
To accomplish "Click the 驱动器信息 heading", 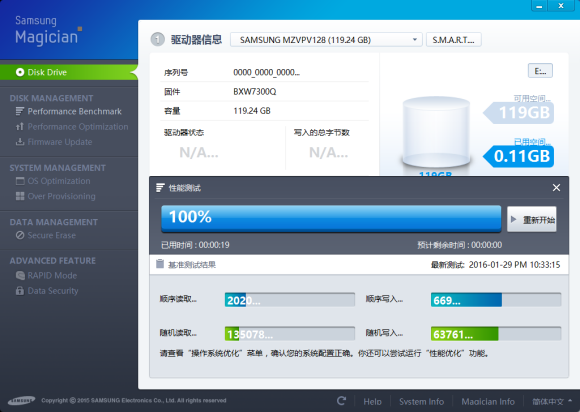I will 196,40.
